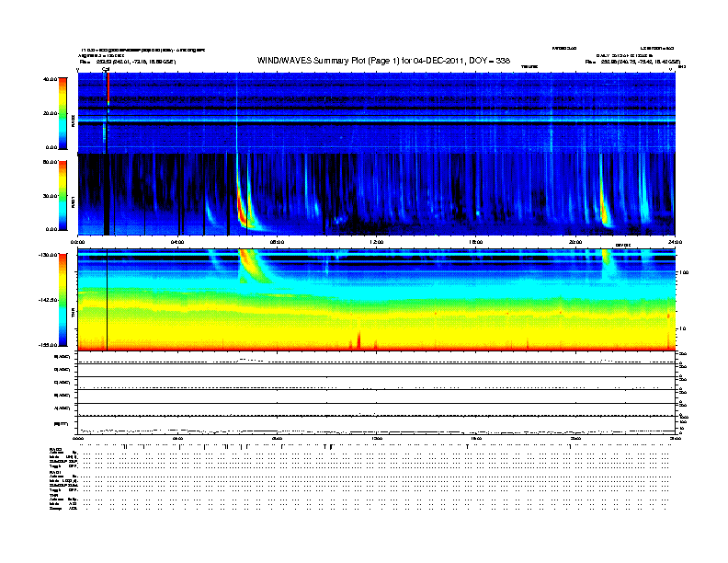This screenshot has width=728, height=563.
Task: Click the 30.00 color scale label
Action: click(x=50, y=196)
